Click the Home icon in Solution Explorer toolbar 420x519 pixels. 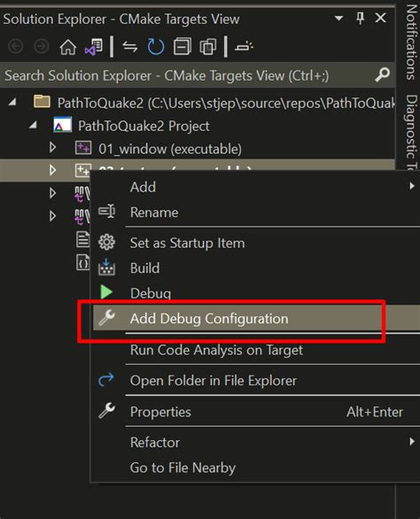(x=68, y=47)
